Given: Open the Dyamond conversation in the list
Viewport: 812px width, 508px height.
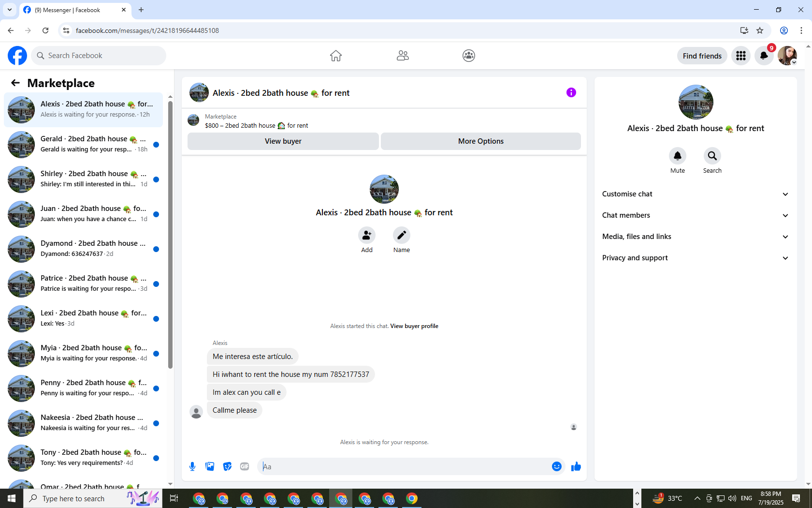Looking at the screenshot, I should pos(83,249).
